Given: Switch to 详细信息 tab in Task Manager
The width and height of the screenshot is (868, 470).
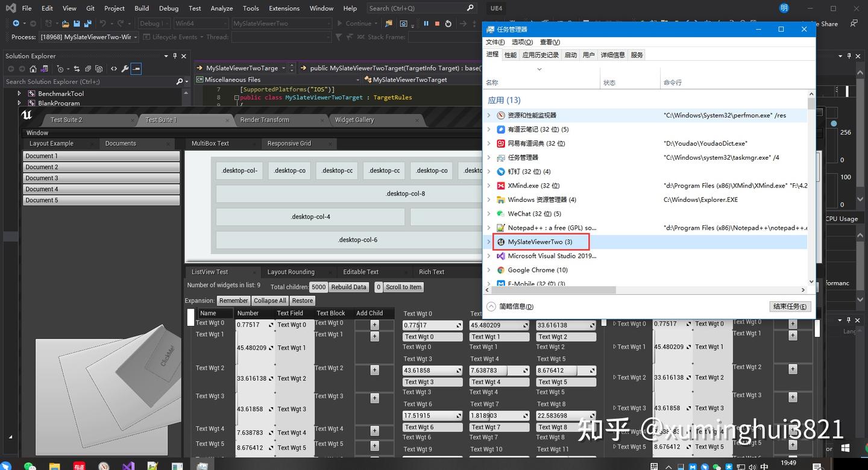Looking at the screenshot, I should click(612, 55).
